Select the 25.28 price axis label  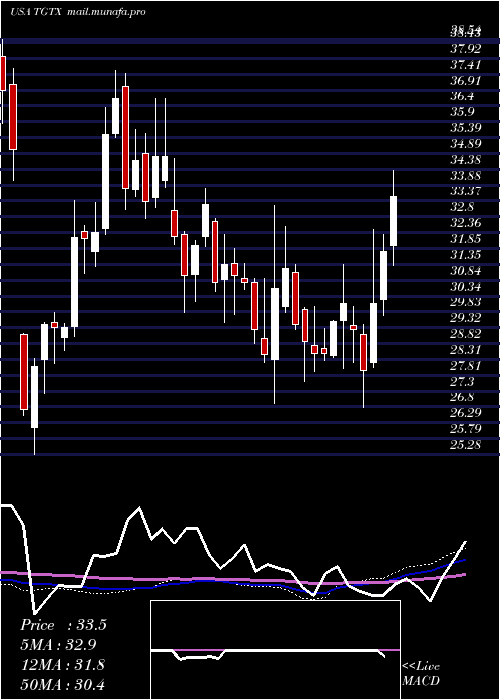[x=466, y=445]
